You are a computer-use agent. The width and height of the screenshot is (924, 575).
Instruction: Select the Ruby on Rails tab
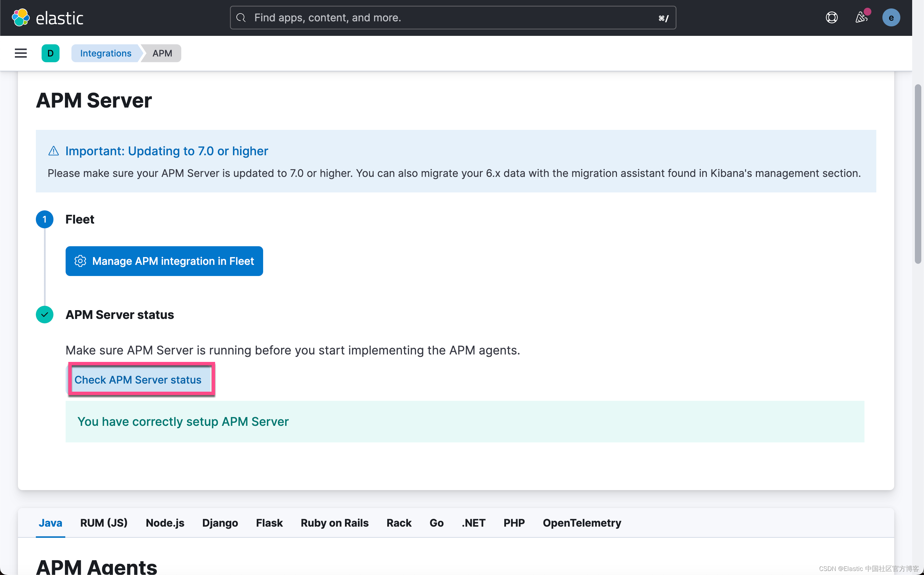pos(334,523)
